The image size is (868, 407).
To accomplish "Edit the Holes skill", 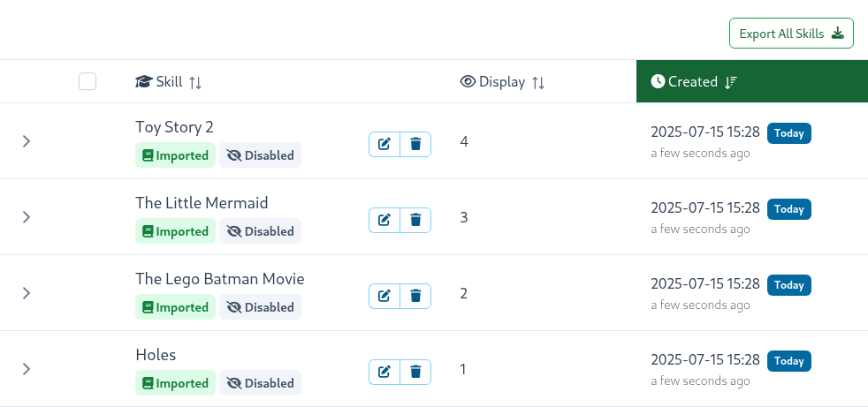I will [385, 372].
